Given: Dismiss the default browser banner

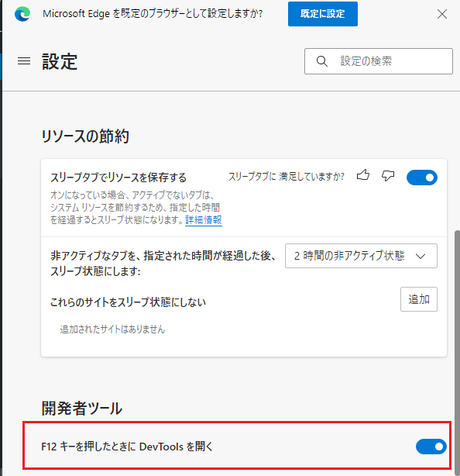Looking at the screenshot, I should (442, 14).
